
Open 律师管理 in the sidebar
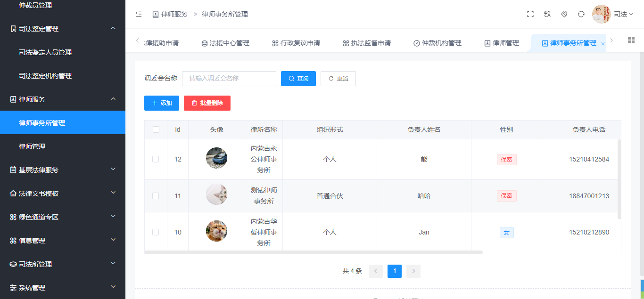tap(32, 146)
